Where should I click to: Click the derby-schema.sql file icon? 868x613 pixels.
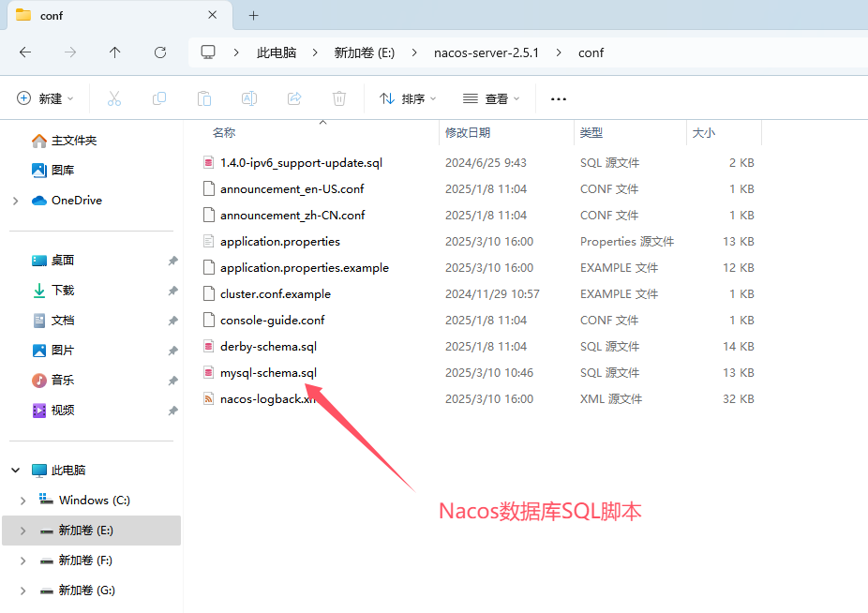click(x=209, y=347)
